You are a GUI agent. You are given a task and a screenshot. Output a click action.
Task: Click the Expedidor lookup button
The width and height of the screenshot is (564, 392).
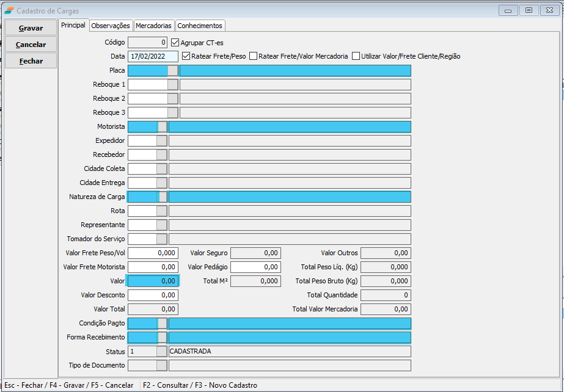point(162,141)
